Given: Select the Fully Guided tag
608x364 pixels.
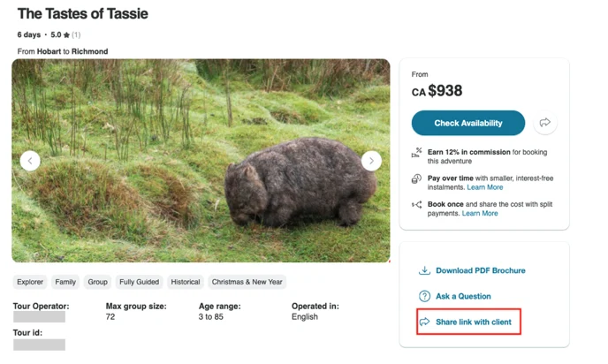Looking at the screenshot, I should point(139,282).
